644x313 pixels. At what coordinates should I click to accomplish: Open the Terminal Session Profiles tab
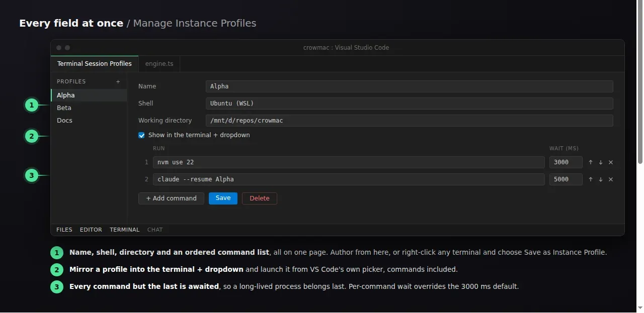(x=95, y=64)
